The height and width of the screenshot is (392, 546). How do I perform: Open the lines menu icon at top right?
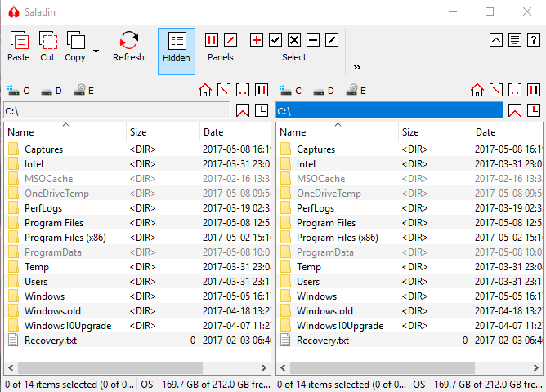pos(515,40)
